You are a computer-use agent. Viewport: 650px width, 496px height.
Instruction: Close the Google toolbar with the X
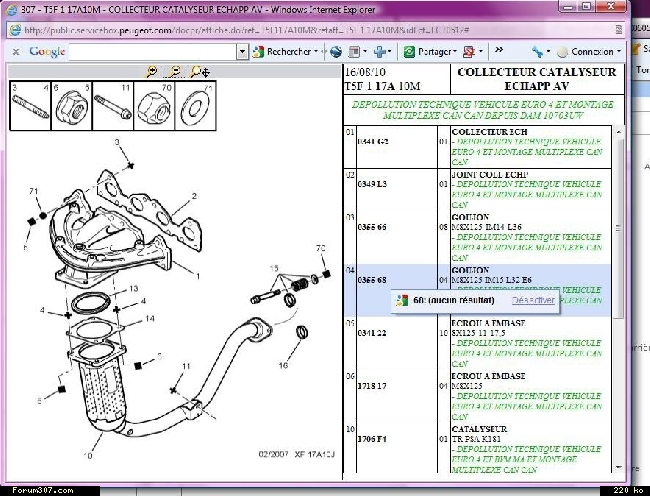(x=16, y=52)
